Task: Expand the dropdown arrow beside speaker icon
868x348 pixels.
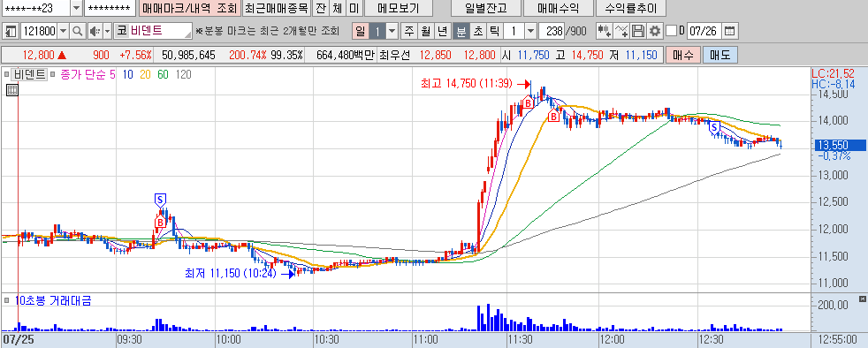Action: point(107,31)
